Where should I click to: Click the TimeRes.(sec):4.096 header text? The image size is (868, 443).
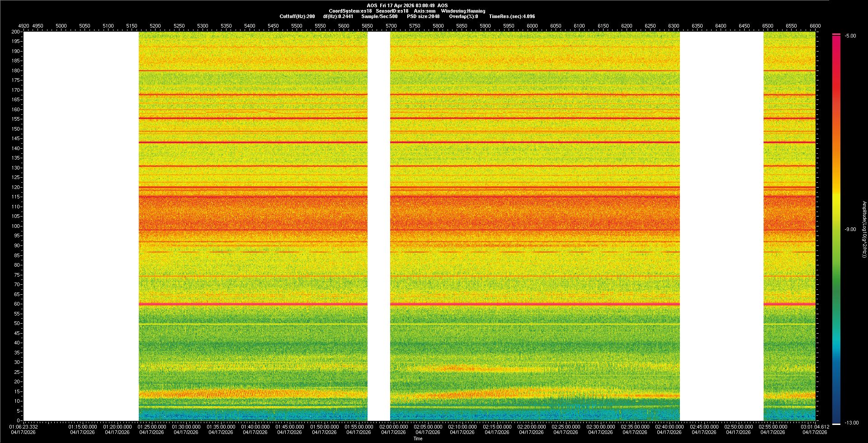[512, 16]
